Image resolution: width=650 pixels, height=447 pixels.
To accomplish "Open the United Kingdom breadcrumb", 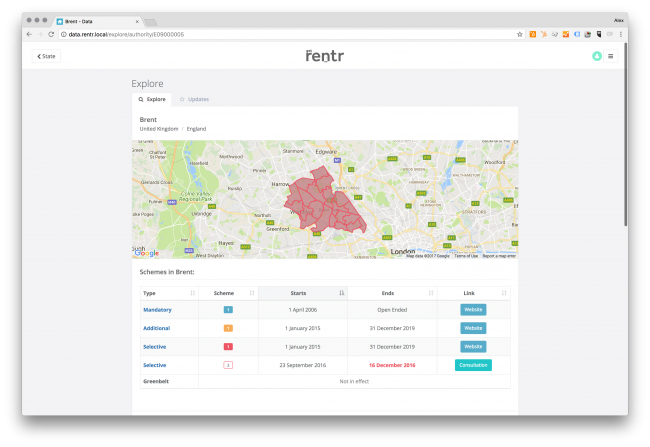I will [159, 129].
